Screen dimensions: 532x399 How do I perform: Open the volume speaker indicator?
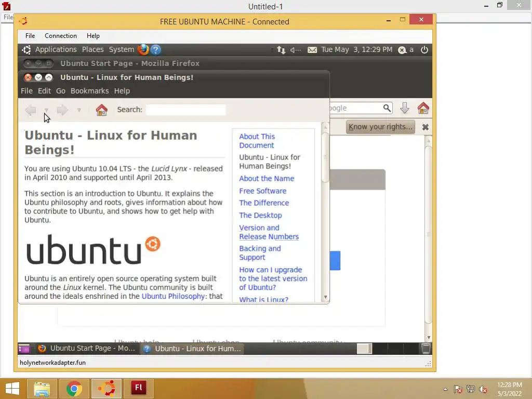pyautogui.click(x=296, y=50)
